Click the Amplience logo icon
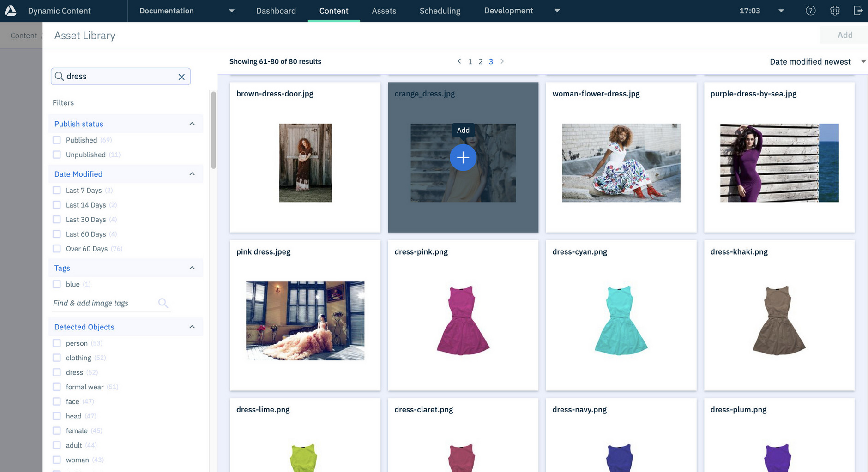868x472 pixels. (x=10, y=11)
